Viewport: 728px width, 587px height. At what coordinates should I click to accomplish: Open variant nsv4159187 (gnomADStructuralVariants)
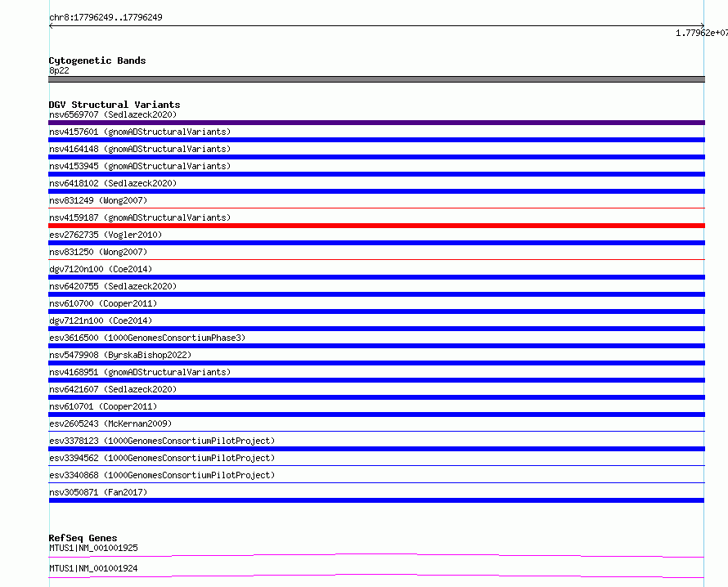(x=140, y=217)
